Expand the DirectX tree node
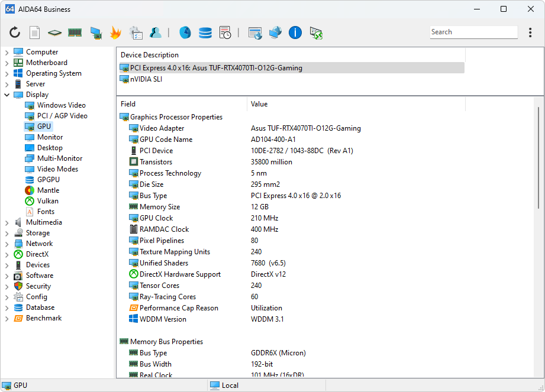Viewport: 545px width, 392px height. pos(7,255)
